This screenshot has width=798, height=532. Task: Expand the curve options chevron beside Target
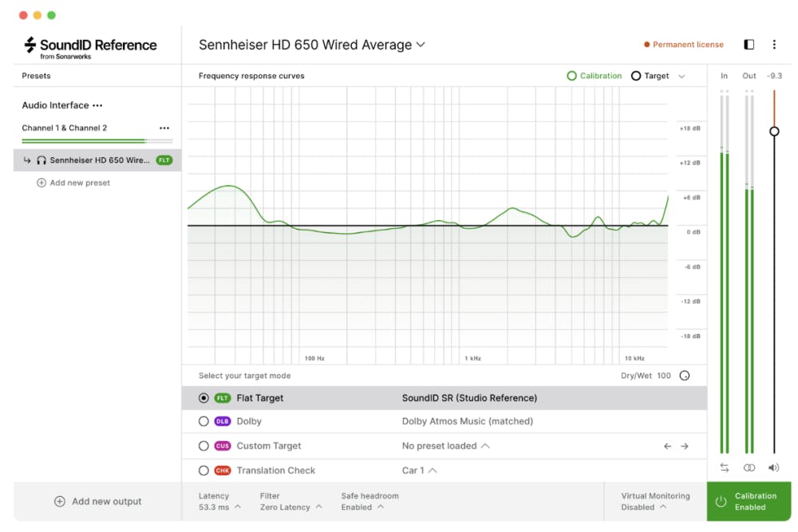681,77
